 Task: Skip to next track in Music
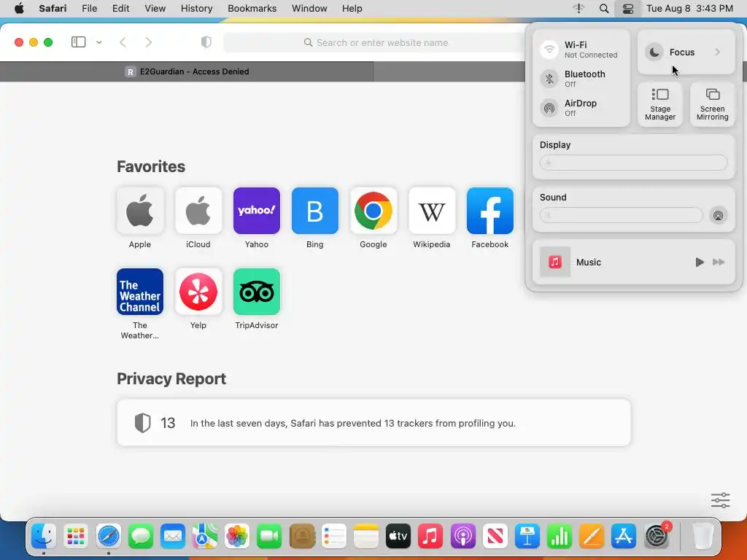click(x=719, y=262)
